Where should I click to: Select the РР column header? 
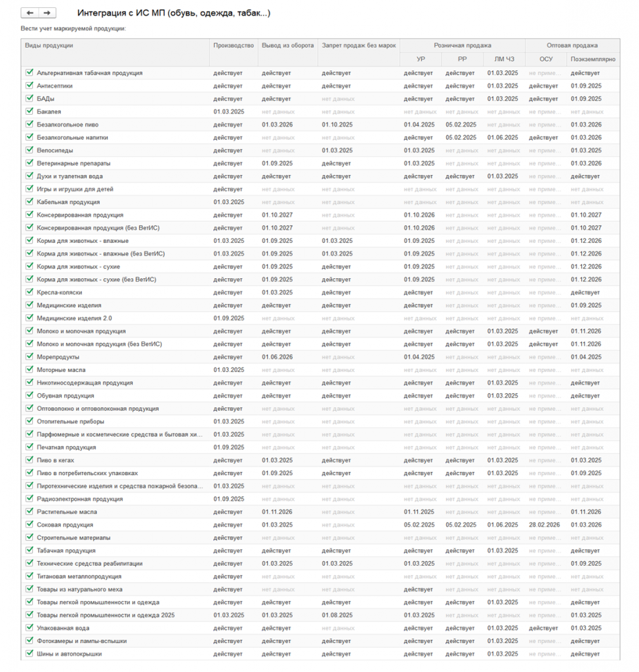click(463, 59)
